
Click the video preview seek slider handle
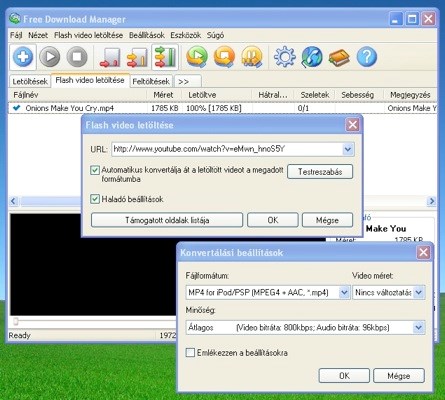coord(16,321)
